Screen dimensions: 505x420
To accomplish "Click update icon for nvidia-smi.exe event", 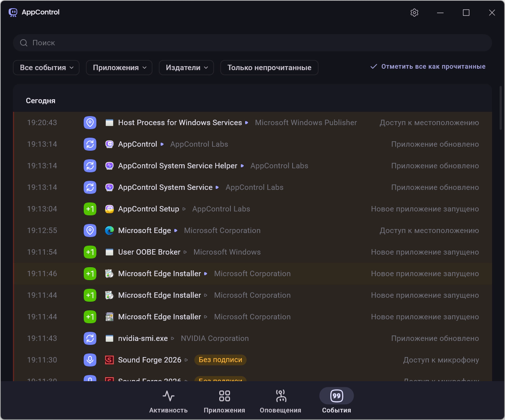I will (x=90, y=338).
